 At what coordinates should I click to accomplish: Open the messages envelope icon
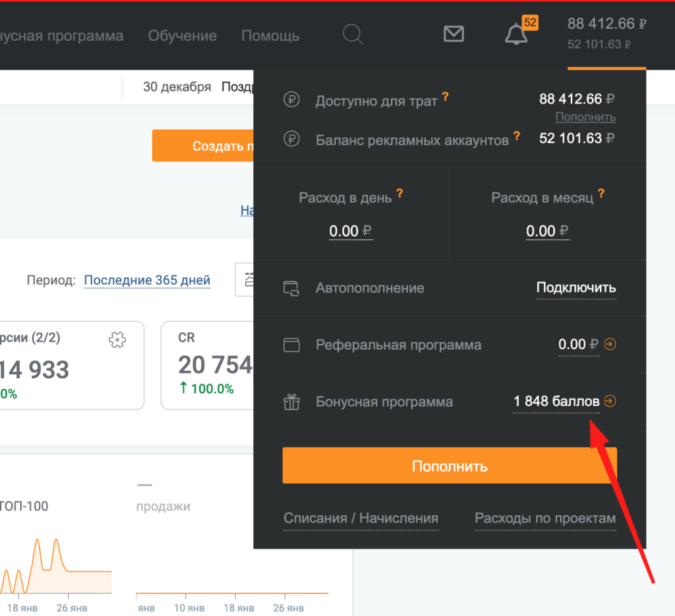pyautogui.click(x=454, y=34)
